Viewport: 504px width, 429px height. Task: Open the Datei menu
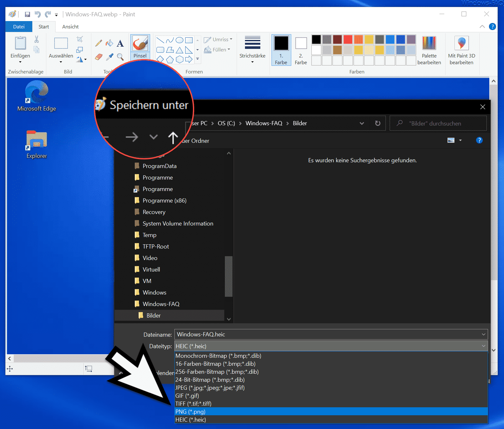pyautogui.click(x=19, y=27)
